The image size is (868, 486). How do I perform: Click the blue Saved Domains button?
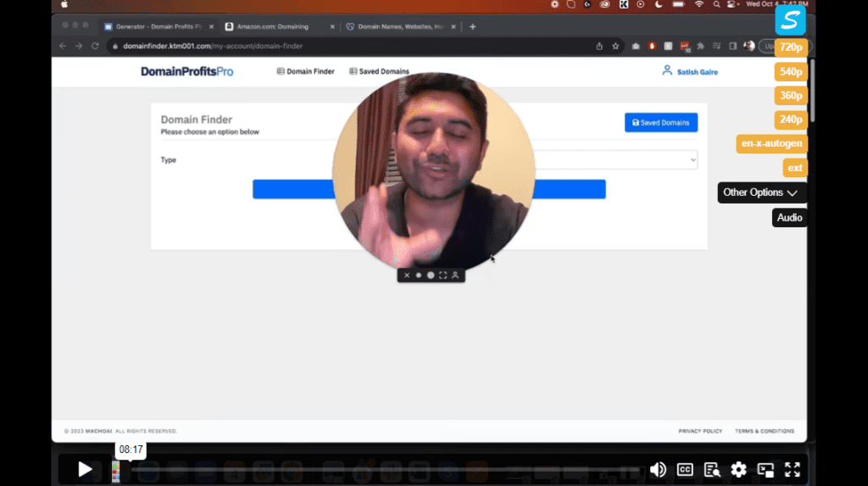(661, 122)
